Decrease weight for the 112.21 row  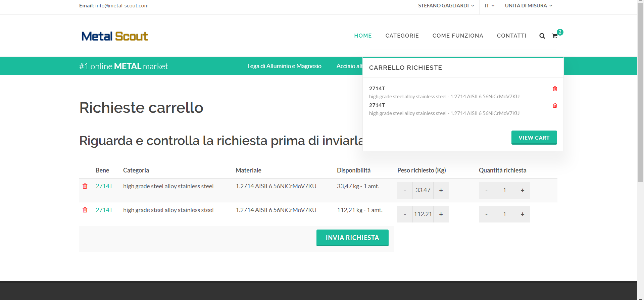point(405,214)
